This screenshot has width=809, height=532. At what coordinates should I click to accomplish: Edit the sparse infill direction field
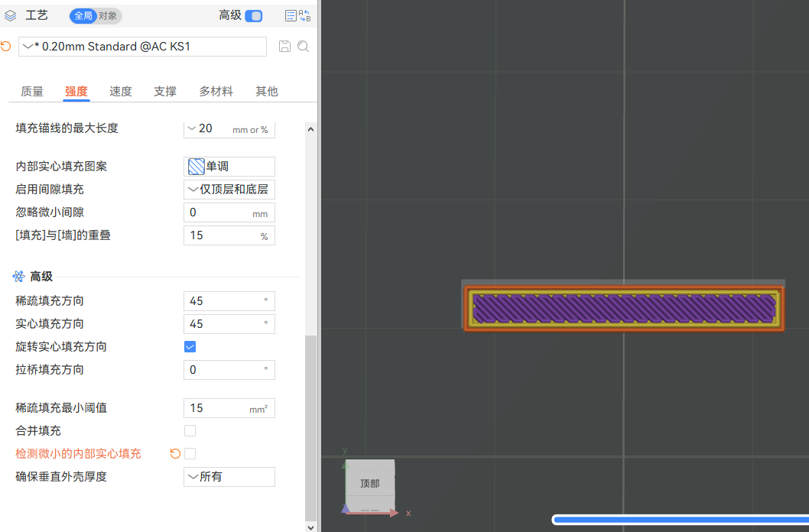229,301
